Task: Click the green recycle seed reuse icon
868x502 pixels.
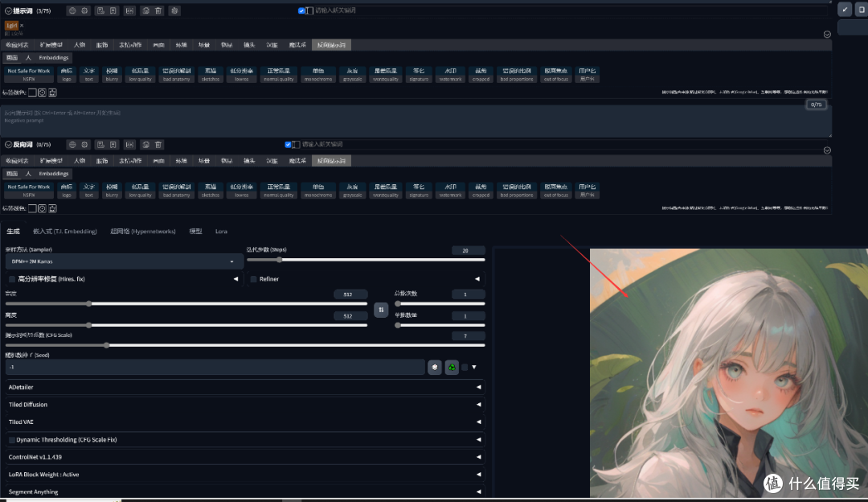Action: (452, 367)
